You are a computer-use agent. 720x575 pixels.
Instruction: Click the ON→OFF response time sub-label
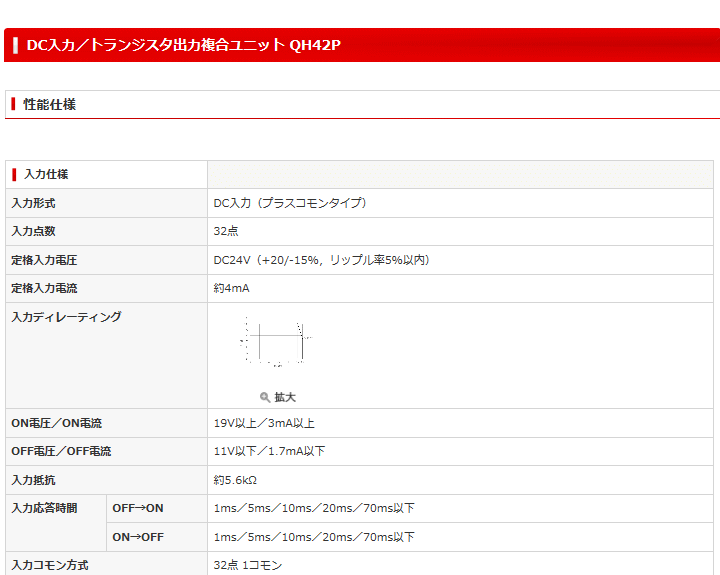137,537
